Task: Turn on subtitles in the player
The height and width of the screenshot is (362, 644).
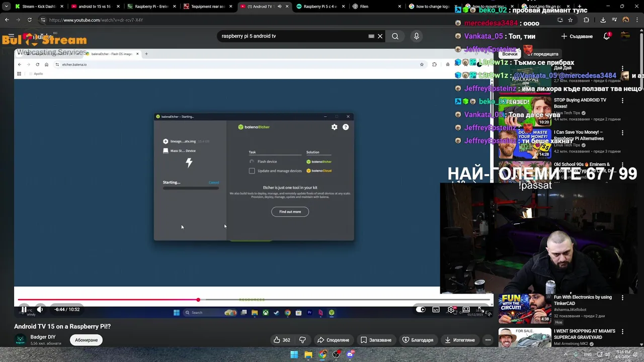Action: pos(436,309)
